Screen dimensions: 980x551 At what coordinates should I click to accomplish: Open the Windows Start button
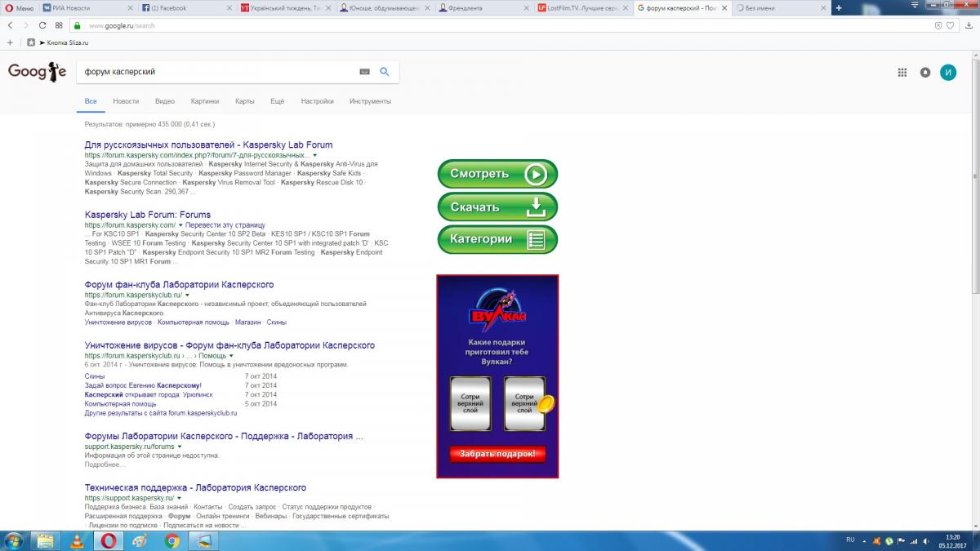[15, 540]
